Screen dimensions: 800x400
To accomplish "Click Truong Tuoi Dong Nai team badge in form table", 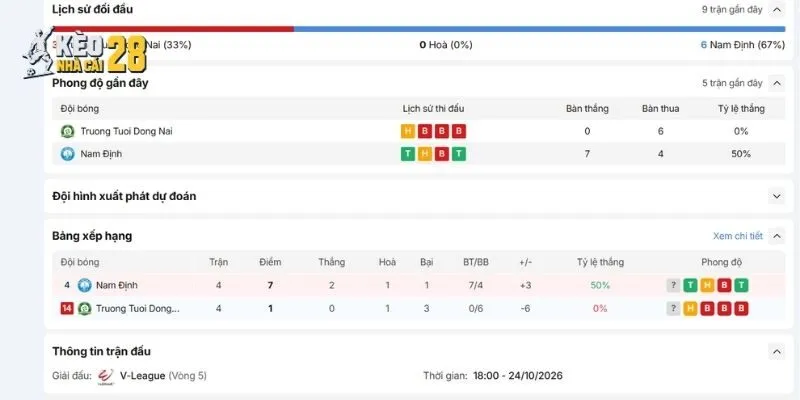I will (x=67, y=132).
